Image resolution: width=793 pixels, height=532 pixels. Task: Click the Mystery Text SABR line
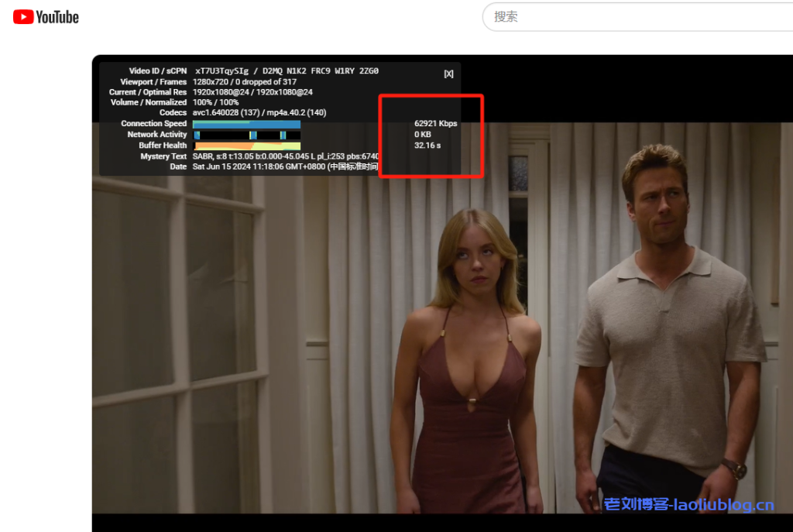(285, 156)
